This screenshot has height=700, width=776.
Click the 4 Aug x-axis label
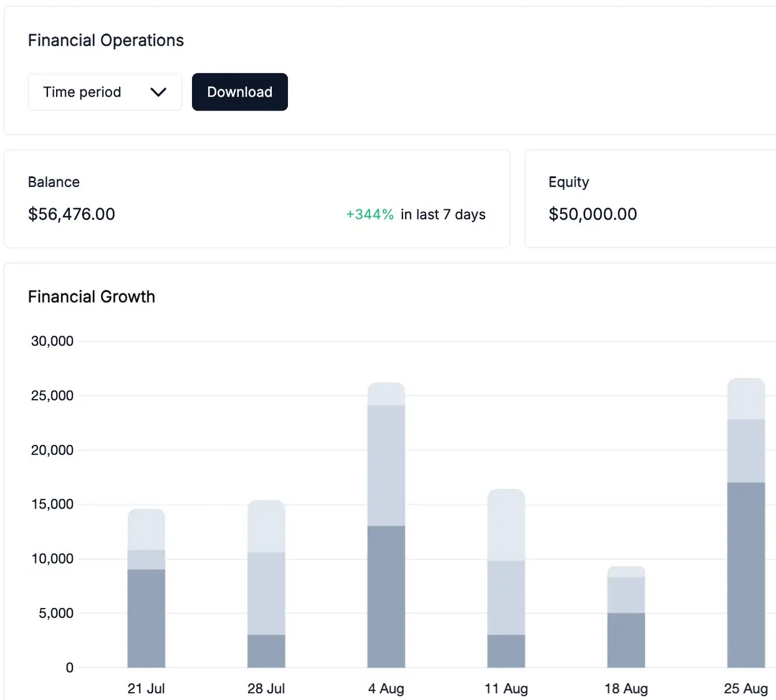386,688
